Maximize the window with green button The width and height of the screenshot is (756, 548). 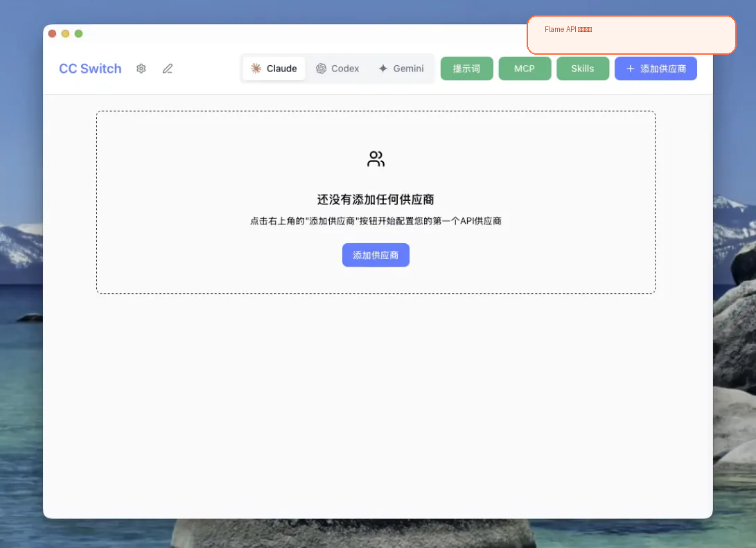click(78, 33)
